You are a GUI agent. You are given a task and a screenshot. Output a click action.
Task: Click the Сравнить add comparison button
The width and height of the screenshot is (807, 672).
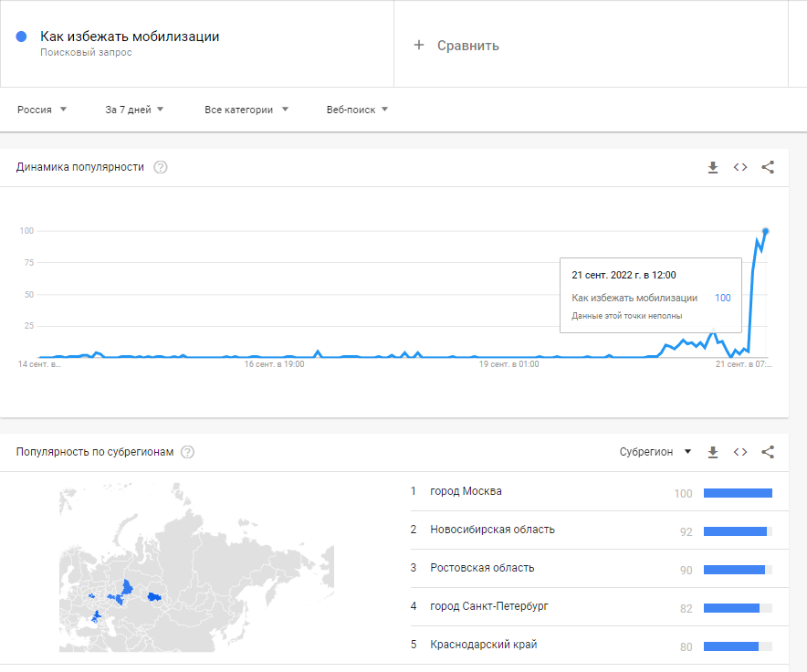pos(467,46)
